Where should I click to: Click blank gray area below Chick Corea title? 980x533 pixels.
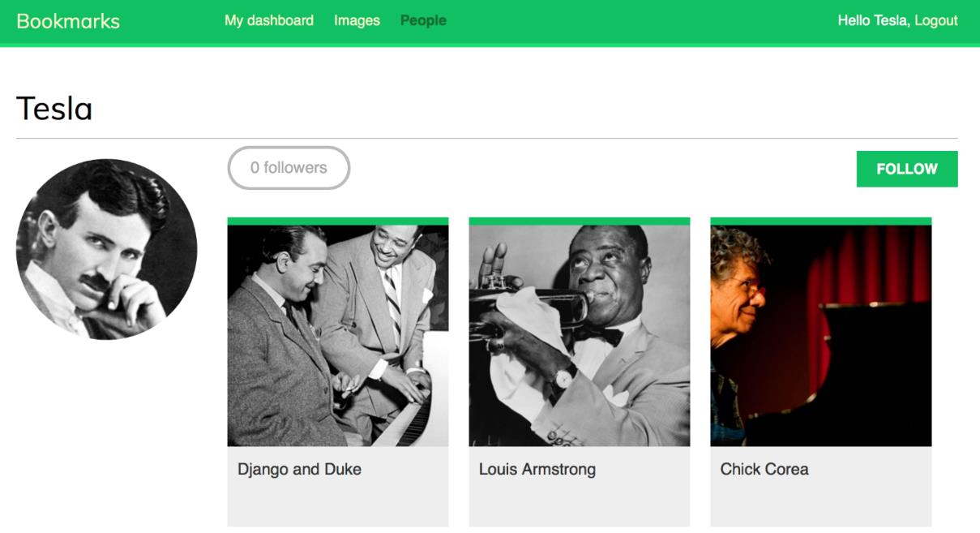820,507
